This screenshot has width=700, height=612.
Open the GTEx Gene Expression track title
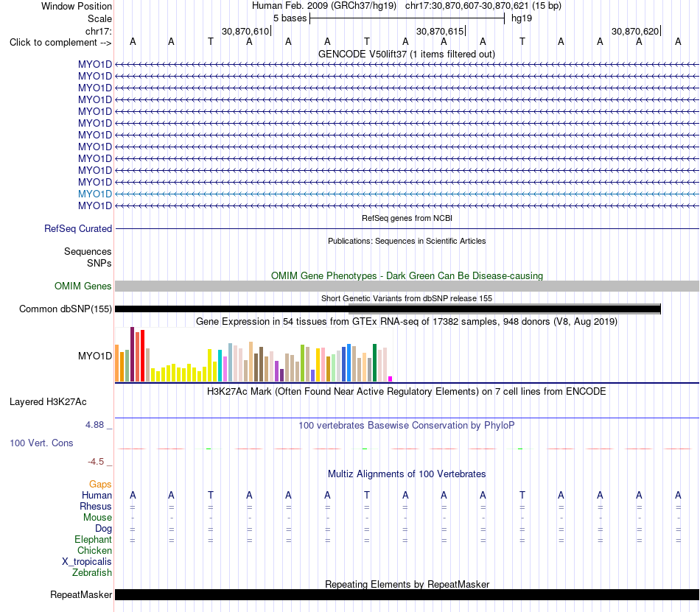(x=407, y=321)
